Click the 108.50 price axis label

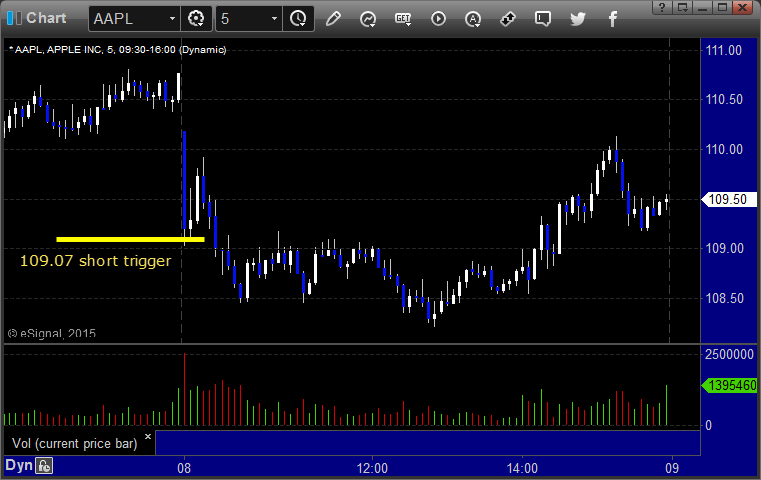click(x=724, y=298)
